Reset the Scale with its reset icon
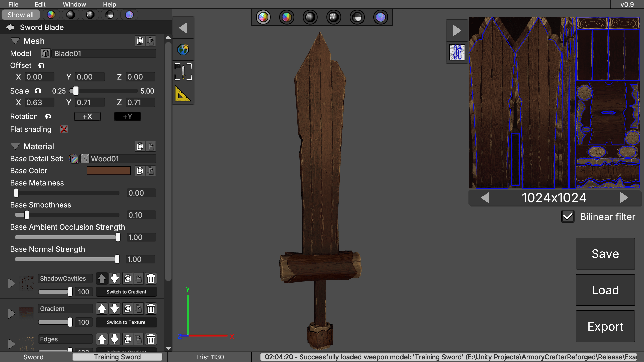Screen dimensions: 644x362 38,91
